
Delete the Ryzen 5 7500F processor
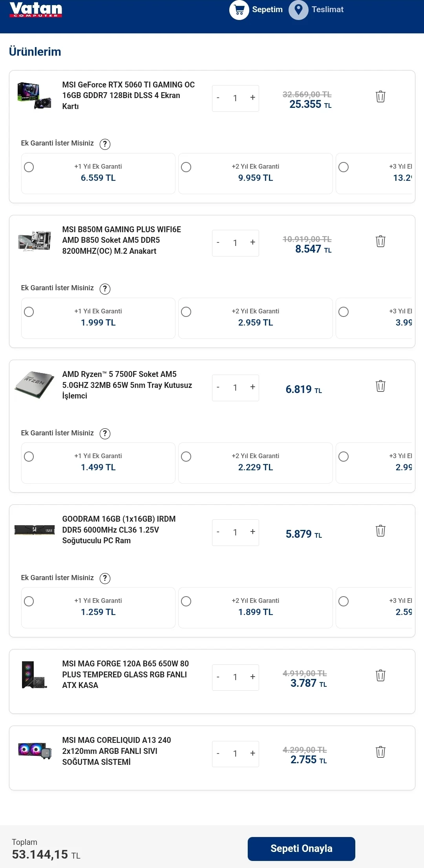coord(380,386)
